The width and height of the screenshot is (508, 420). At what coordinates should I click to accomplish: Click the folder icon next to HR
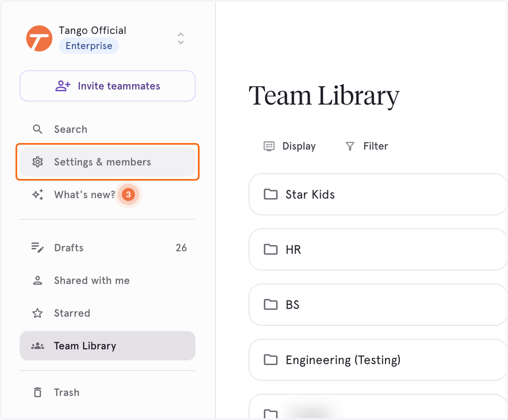click(x=271, y=250)
